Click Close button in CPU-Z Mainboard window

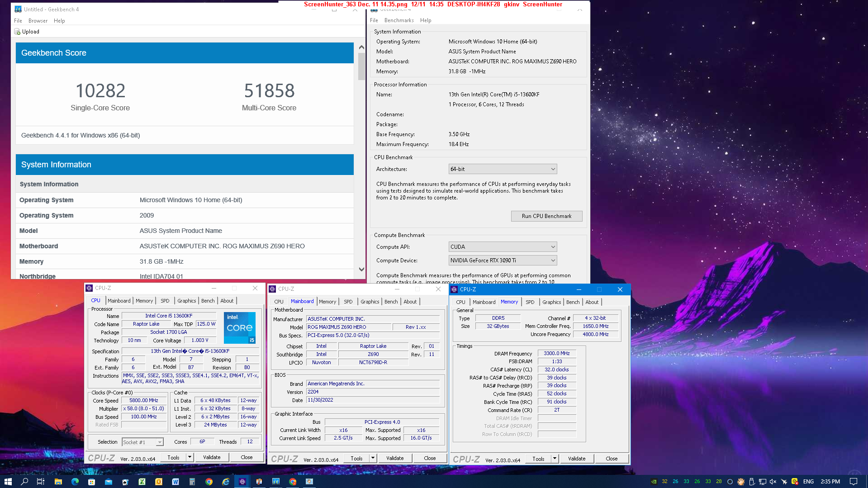click(430, 458)
